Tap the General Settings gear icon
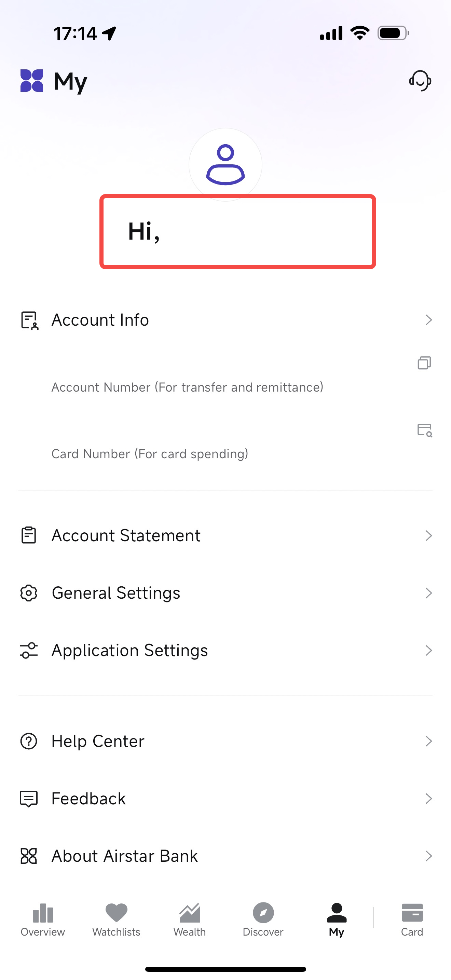The height and width of the screenshot is (980, 451). (28, 593)
